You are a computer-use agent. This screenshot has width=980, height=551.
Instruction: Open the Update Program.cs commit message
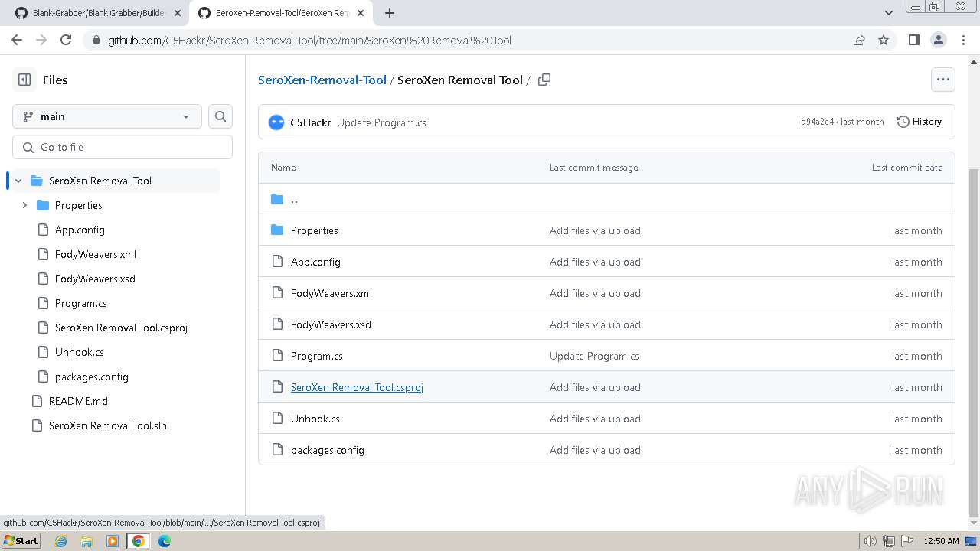pyautogui.click(x=381, y=122)
